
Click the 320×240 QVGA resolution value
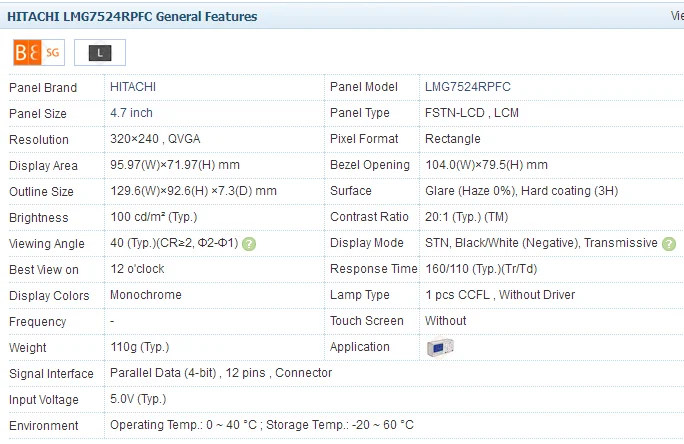pos(155,139)
